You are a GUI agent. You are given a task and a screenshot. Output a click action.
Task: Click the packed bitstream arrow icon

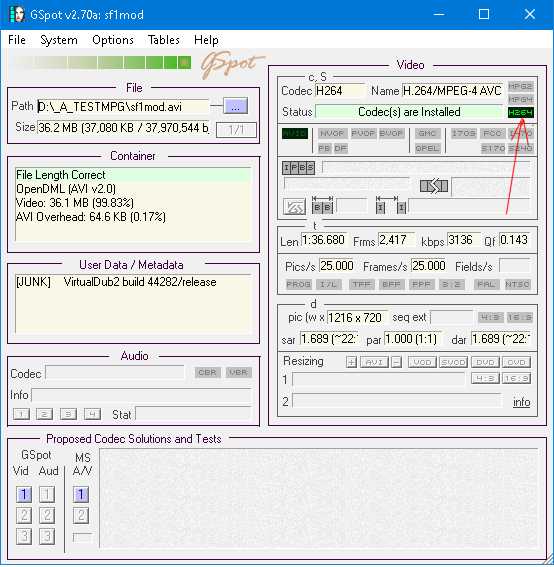pos(434,186)
